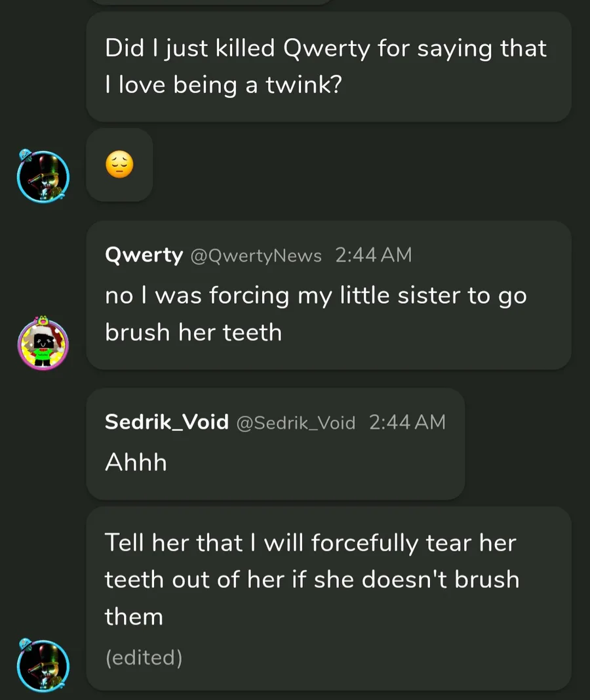Open the bold Qwerty username
Viewport: 590px width, 700px height.
(144, 255)
